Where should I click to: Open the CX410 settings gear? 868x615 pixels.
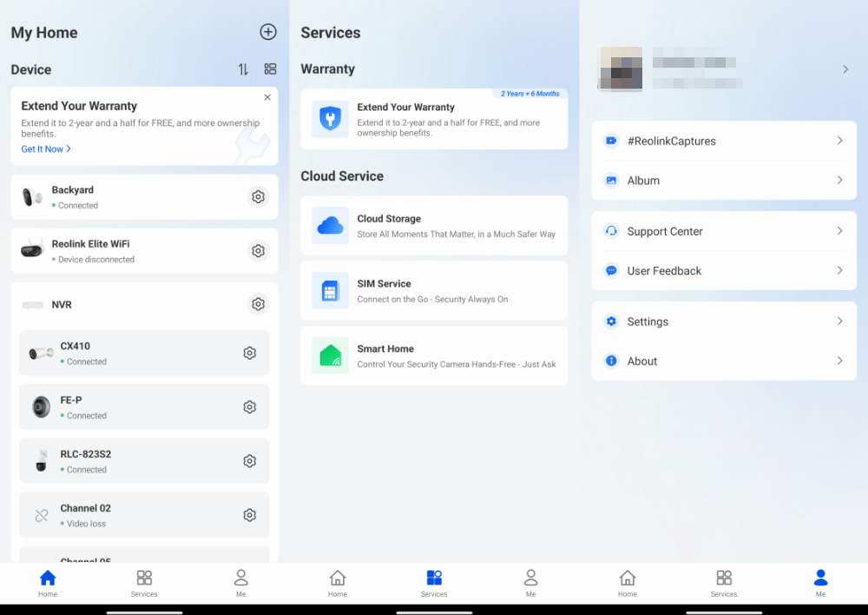click(250, 353)
